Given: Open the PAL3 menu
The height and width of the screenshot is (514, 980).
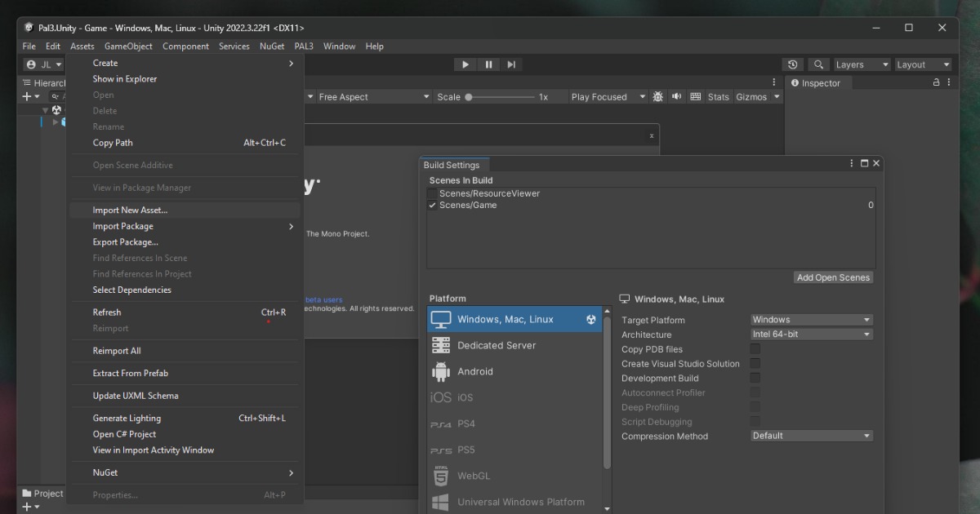Looking at the screenshot, I should 304,47.
